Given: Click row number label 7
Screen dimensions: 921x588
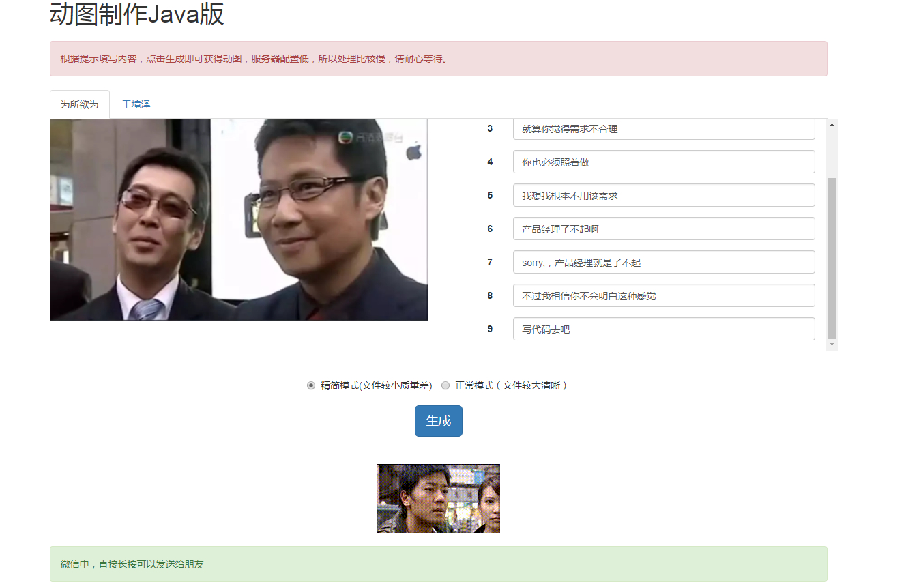Looking at the screenshot, I should pos(490,263).
